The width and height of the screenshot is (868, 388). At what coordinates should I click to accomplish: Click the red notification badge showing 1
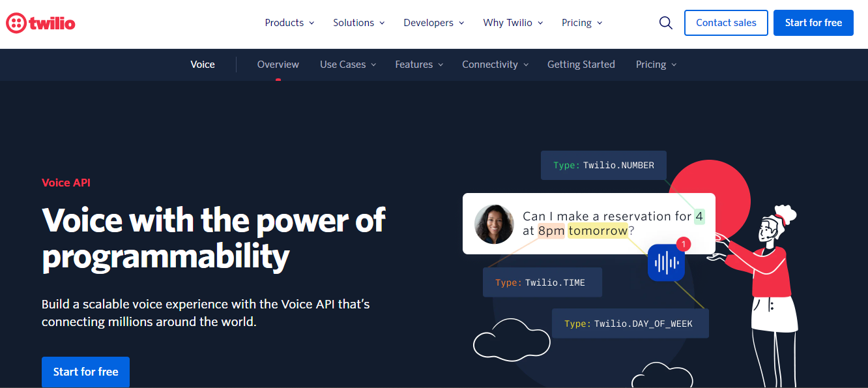pos(683,245)
